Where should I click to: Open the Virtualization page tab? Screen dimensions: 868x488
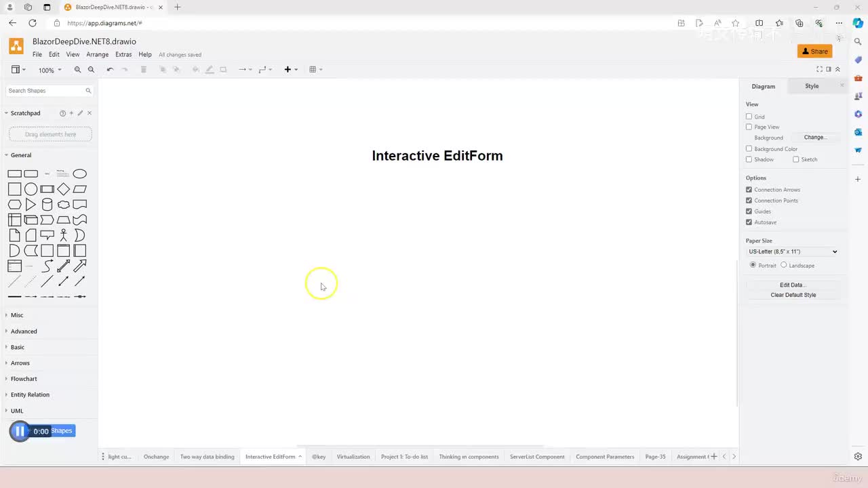(x=353, y=457)
